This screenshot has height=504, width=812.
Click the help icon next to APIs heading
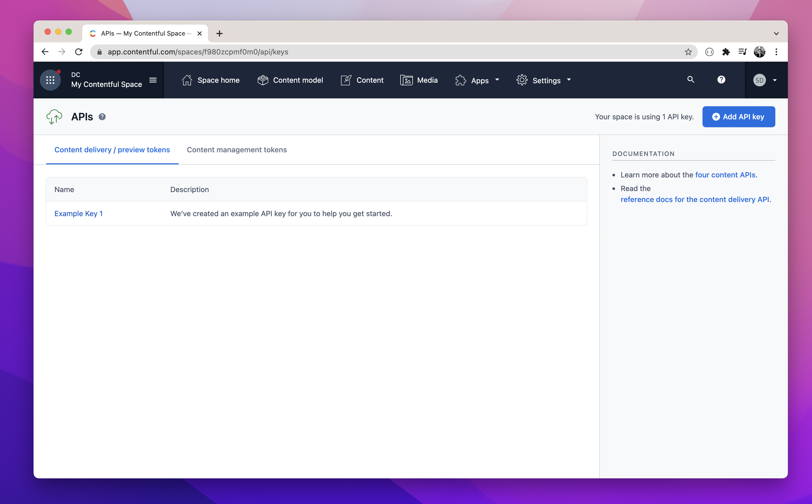102,117
